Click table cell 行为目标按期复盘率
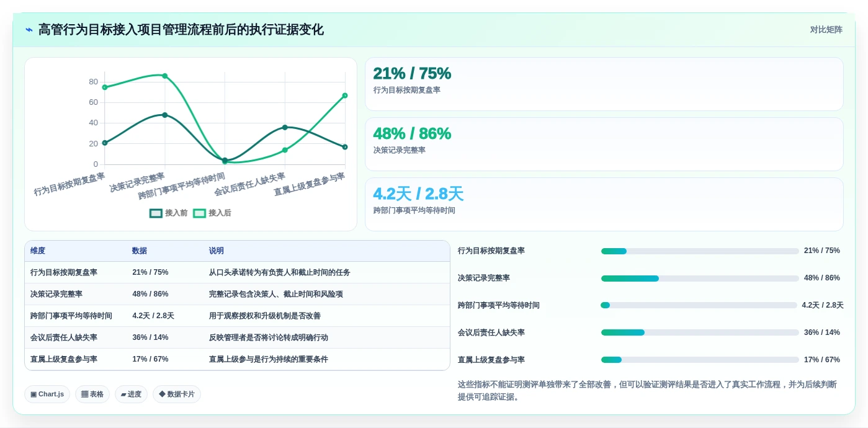 pyautogui.click(x=64, y=272)
